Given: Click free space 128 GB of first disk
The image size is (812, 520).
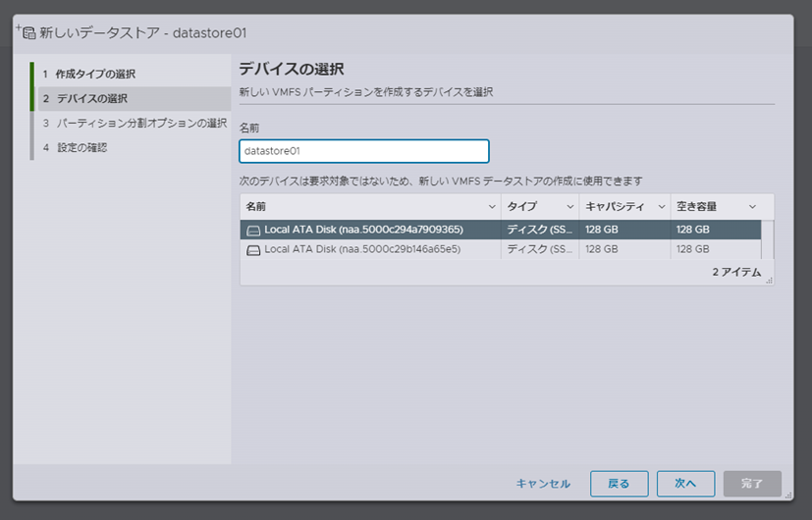Looking at the screenshot, I should tap(693, 230).
